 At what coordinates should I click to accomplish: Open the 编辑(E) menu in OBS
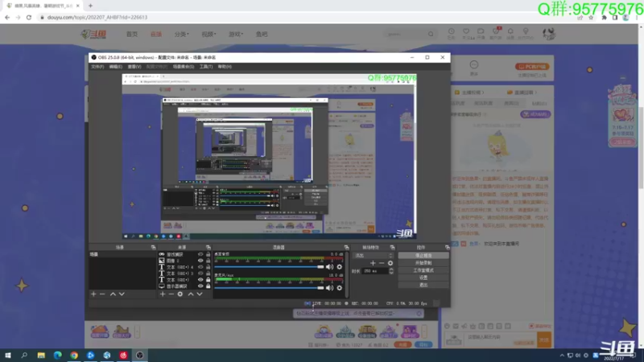pyautogui.click(x=115, y=67)
